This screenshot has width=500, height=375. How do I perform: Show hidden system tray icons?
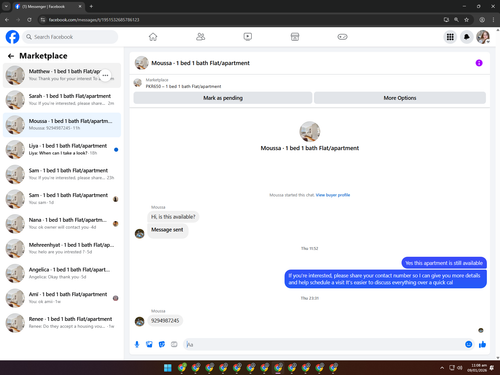[x=442, y=368]
